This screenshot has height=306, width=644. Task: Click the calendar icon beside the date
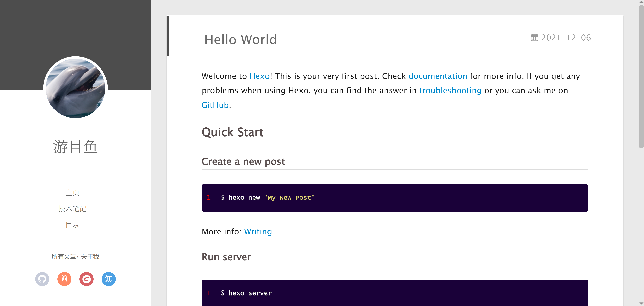click(534, 38)
